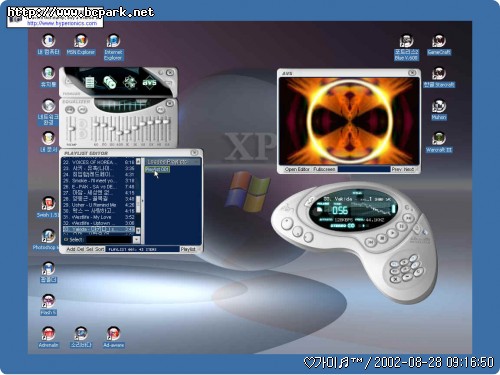The height and width of the screenshot is (375, 500).
Task: Open the Warcraft III desktop shortcut
Action: [x=439, y=142]
